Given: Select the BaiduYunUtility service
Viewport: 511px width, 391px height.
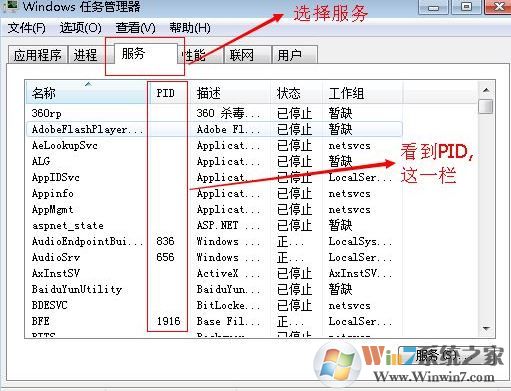Looking at the screenshot, I should (77, 289).
